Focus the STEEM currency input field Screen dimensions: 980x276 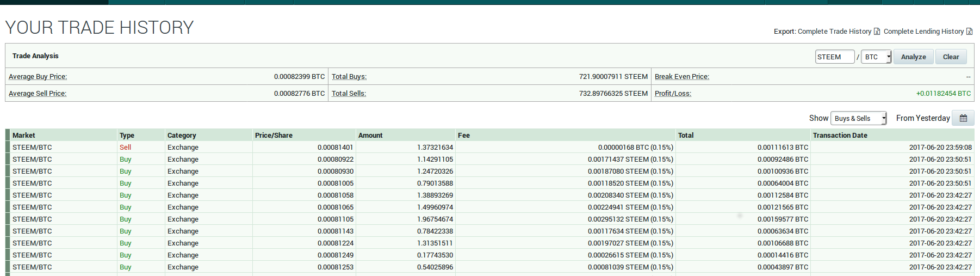pyautogui.click(x=835, y=57)
